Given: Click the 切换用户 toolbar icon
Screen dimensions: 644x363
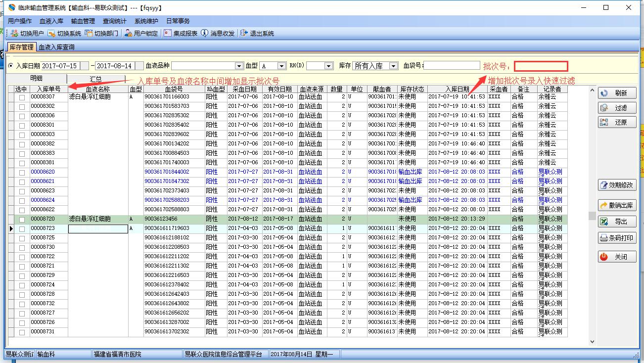Looking at the screenshot, I should [x=14, y=33].
